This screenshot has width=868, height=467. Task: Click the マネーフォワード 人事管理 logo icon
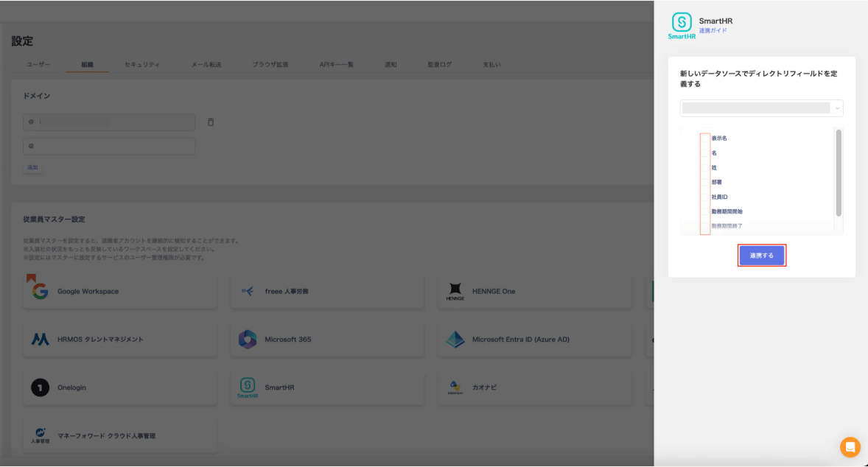[x=40, y=436]
